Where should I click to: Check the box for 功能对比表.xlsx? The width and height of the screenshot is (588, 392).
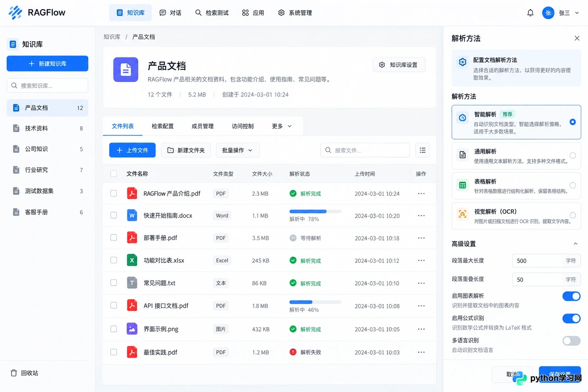point(114,260)
